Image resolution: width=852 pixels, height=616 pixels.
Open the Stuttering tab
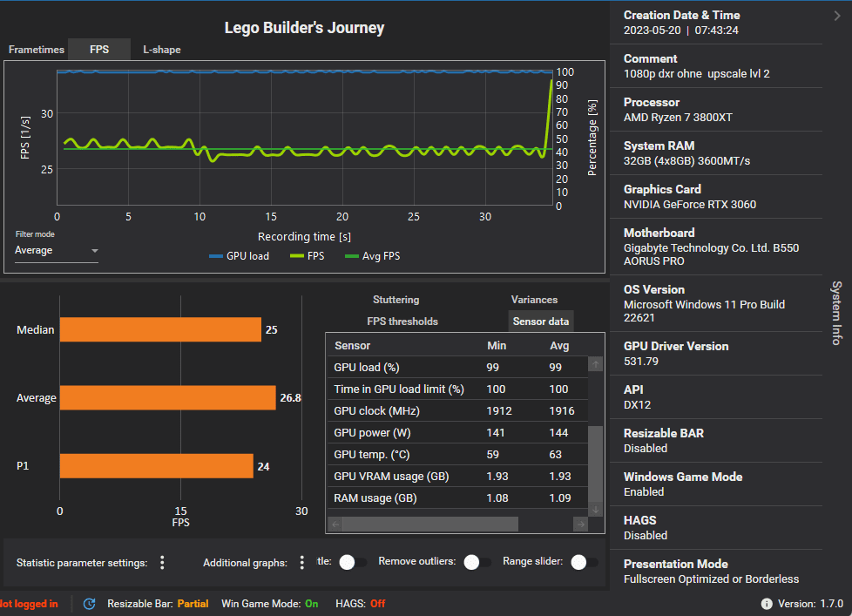coord(396,300)
